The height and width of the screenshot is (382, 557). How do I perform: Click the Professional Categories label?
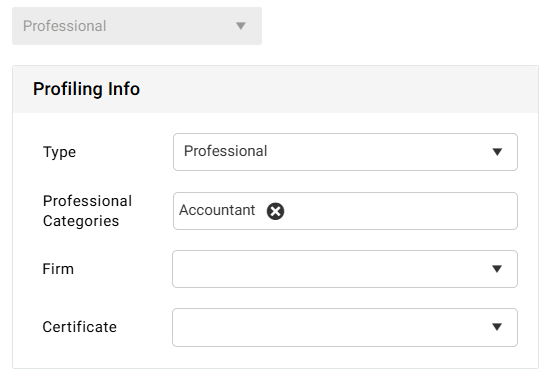[87, 211]
